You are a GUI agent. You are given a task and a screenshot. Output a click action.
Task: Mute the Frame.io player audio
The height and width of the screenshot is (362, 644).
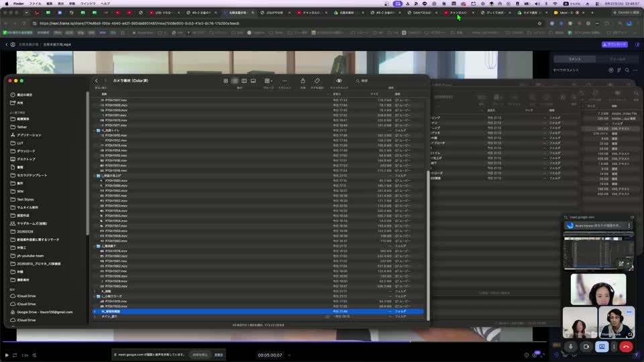(34, 355)
